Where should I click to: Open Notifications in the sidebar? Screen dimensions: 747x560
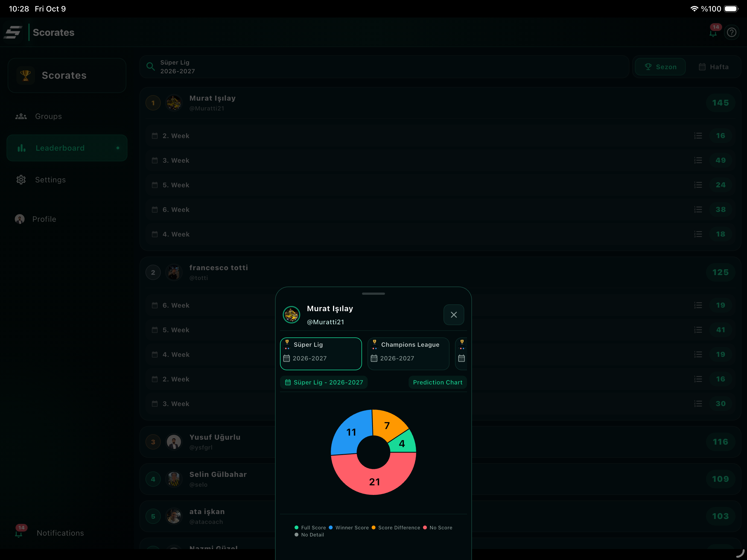click(x=67, y=533)
